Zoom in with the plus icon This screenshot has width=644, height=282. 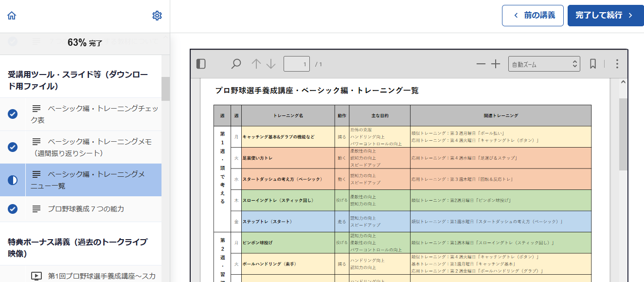pyautogui.click(x=495, y=64)
